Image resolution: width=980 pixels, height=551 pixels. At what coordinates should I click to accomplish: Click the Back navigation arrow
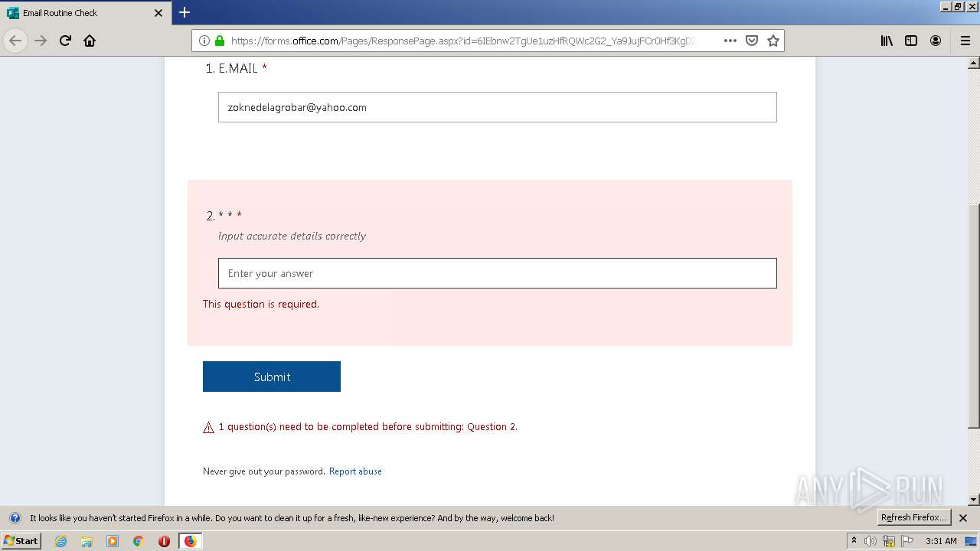point(15,41)
